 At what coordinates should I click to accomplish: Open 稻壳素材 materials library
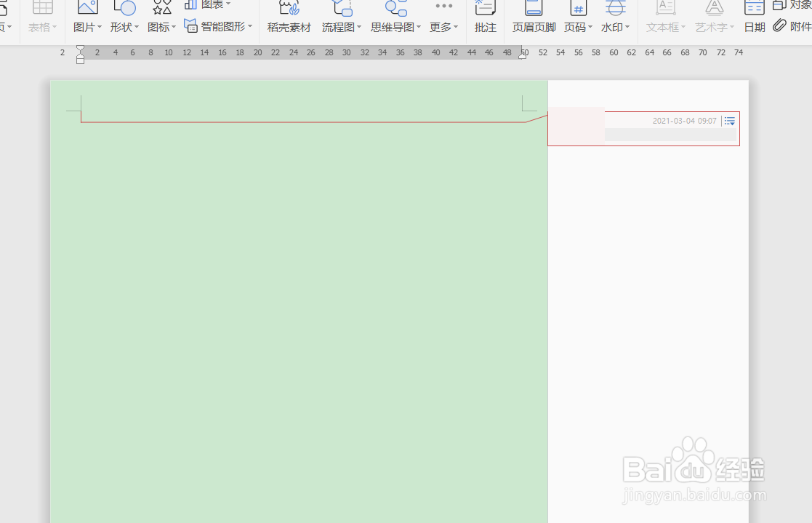click(289, 17)
